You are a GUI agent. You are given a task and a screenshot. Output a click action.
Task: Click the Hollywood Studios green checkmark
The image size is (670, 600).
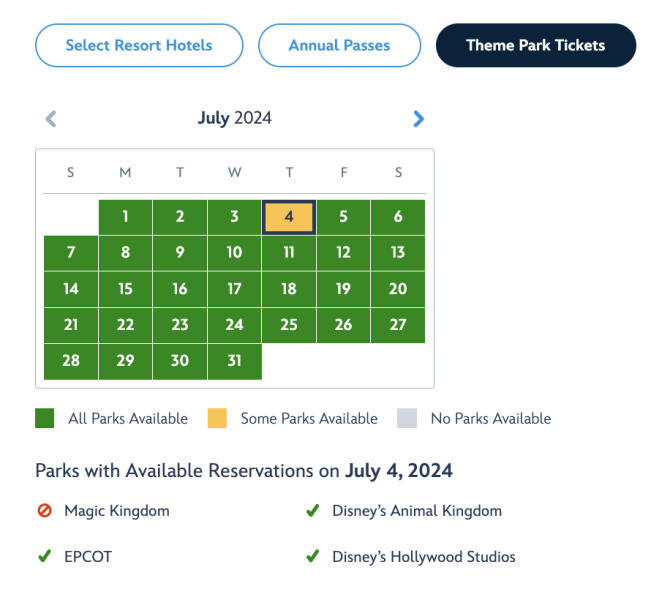tap(312, 557)
